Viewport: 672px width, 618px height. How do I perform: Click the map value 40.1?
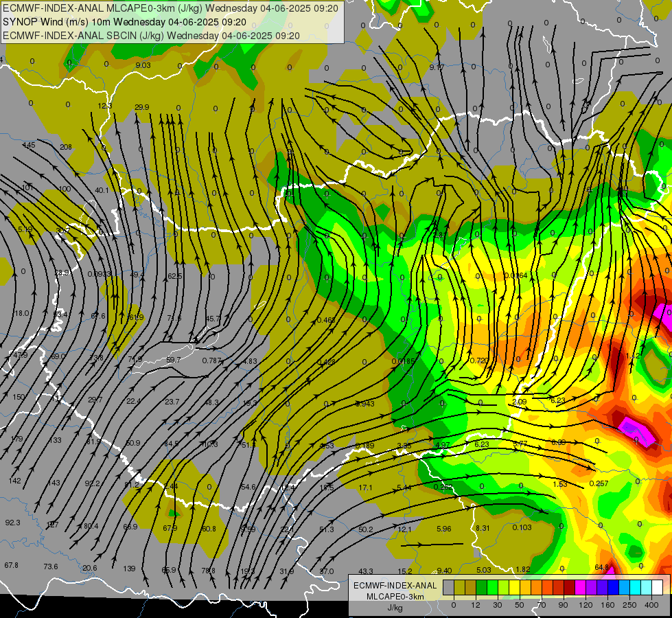click(x=102, y=190)
